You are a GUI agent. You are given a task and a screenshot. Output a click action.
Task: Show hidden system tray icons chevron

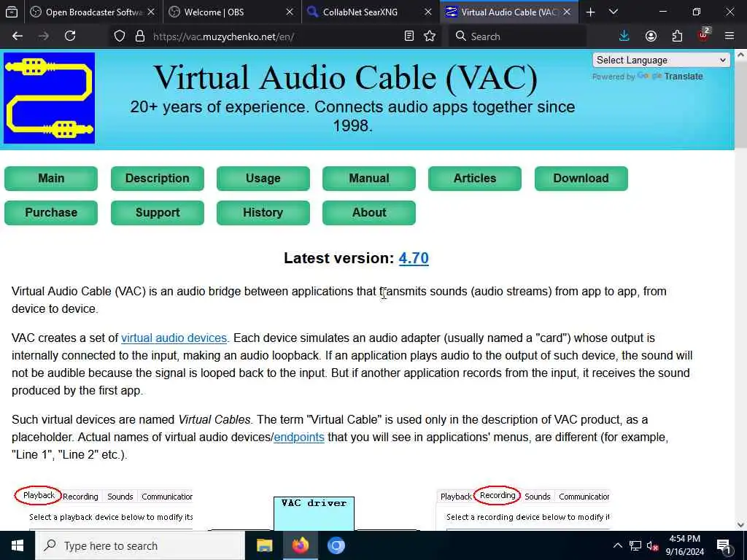617,545
